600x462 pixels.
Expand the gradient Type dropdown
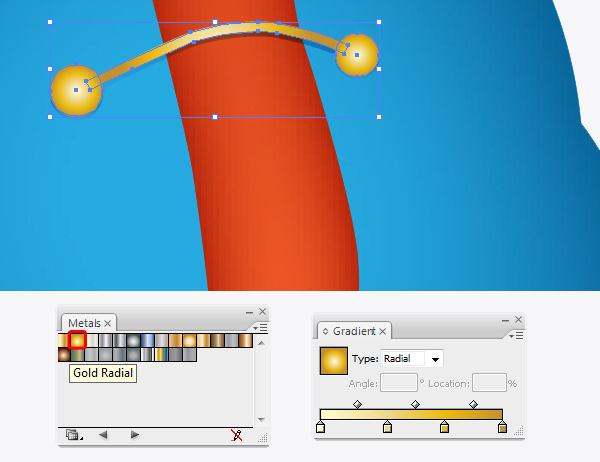[x=435, y=359]
